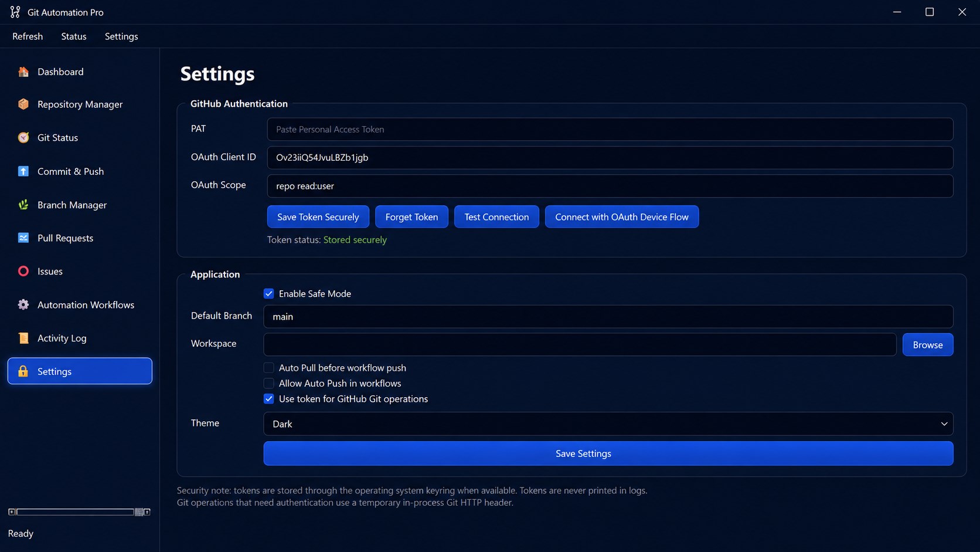980x552 pixels.
Task: Click sidebar scrollbar right arrow
Action: point(147,512)
